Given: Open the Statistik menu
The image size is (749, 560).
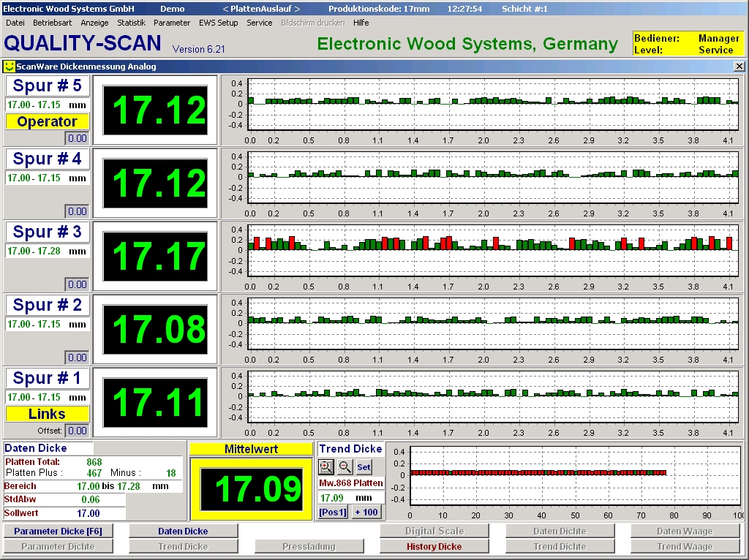Looking at the screenshot, I should tap(132, 23).
